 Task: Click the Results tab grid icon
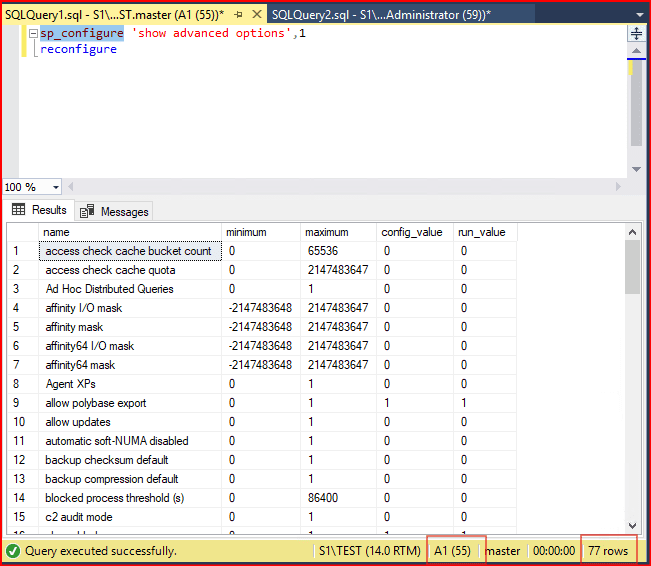click(x=19, y=210)
